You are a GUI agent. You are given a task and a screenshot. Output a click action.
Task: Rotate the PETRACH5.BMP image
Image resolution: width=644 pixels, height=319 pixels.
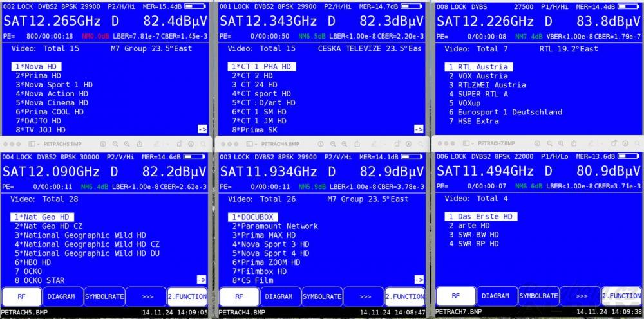pyautogui.click(x=179, y=144)
